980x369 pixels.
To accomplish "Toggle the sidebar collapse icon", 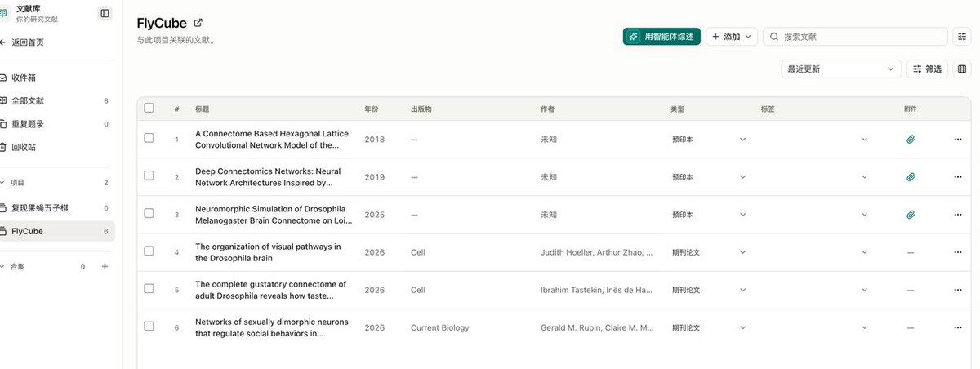I will [x=105, y=13].
